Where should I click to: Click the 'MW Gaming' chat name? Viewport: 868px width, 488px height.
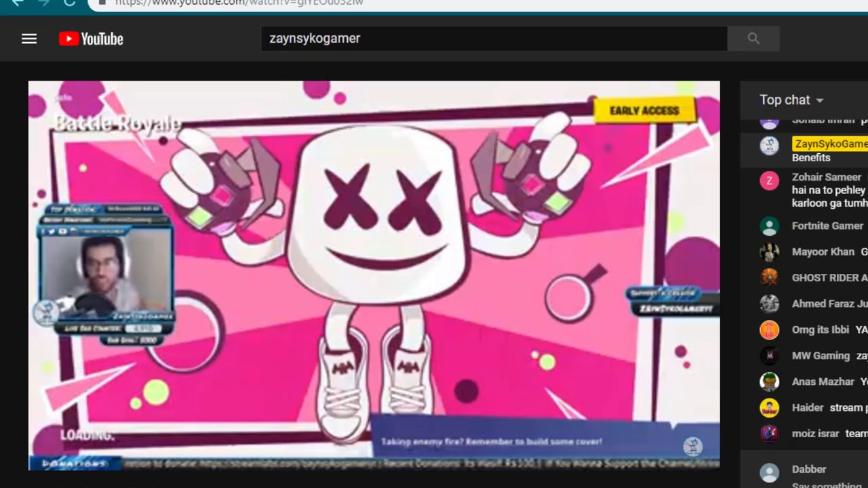coord(821,355)
